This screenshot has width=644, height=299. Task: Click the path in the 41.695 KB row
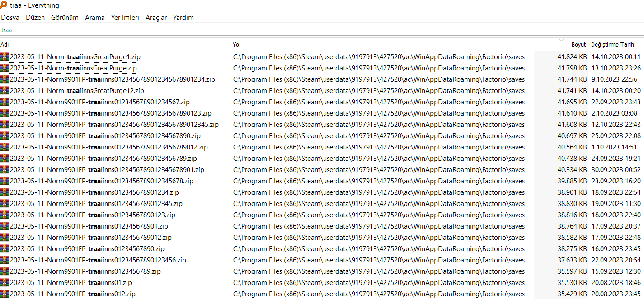(379, 102)
